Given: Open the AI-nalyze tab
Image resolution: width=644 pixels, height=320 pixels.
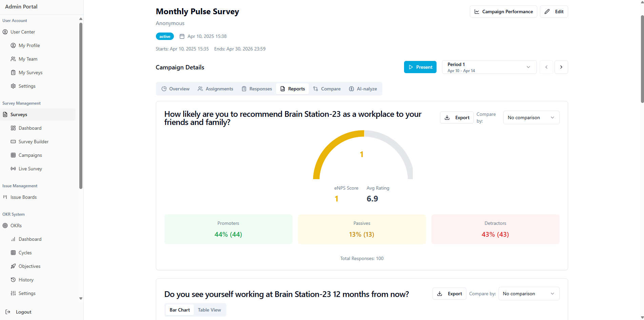Looking at the screenshot, I should (363, 89).
